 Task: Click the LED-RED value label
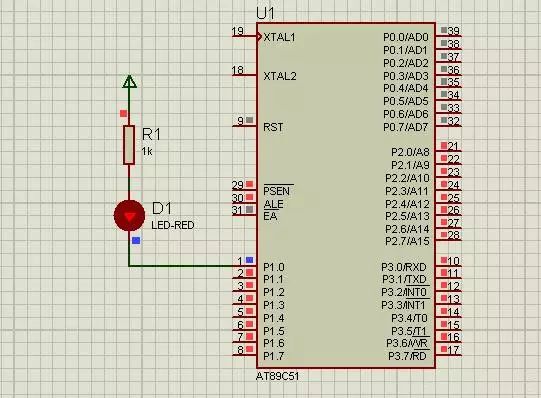point(173,225)
